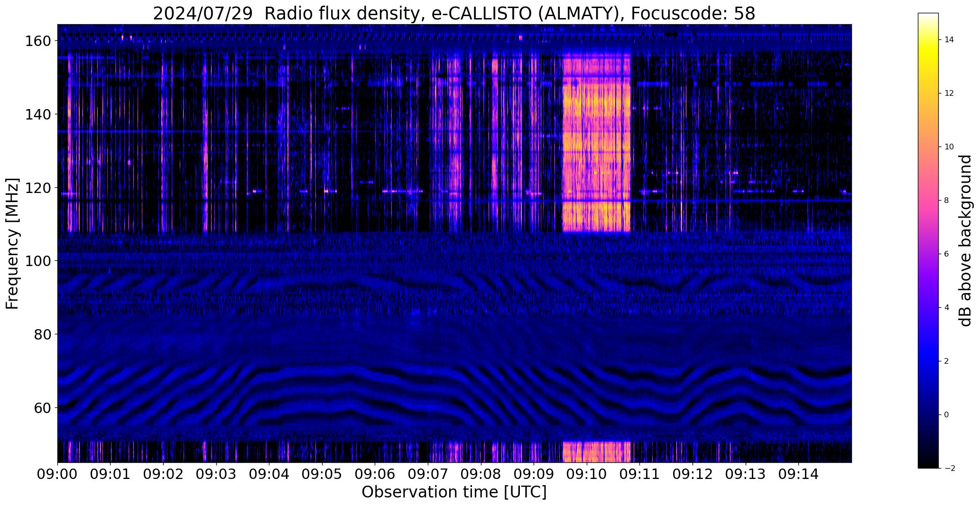Click the orange burst strip below 50 MHz
Viewport: 980px width, 506px height.
(x=596, y=452)
